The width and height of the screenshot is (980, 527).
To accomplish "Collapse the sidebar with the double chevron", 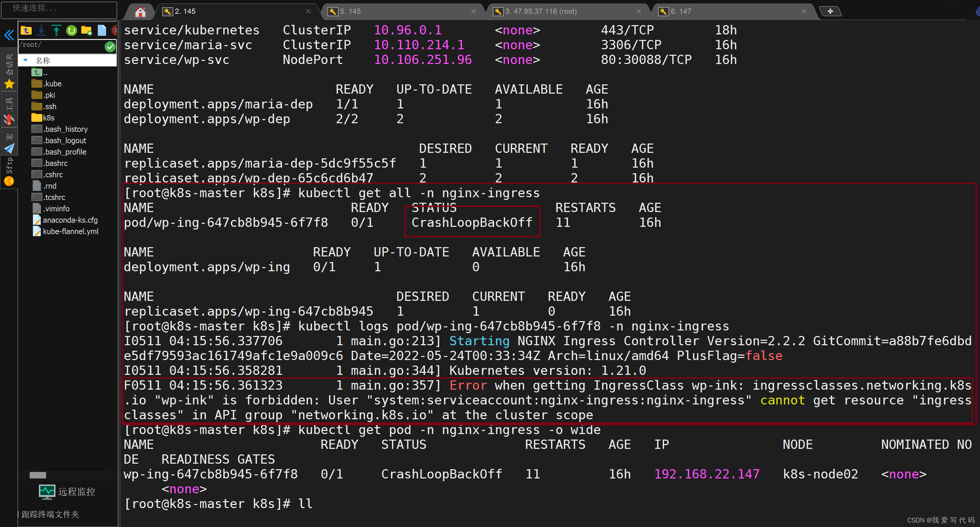I will point(9,35).
